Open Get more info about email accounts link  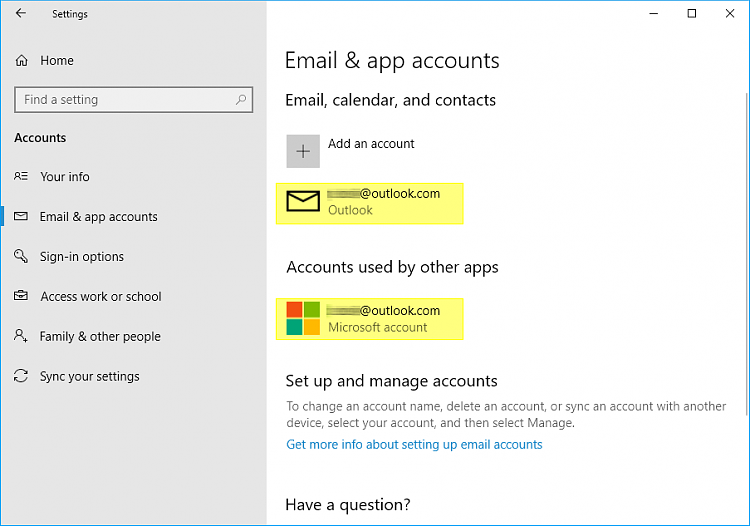(414, 444)
